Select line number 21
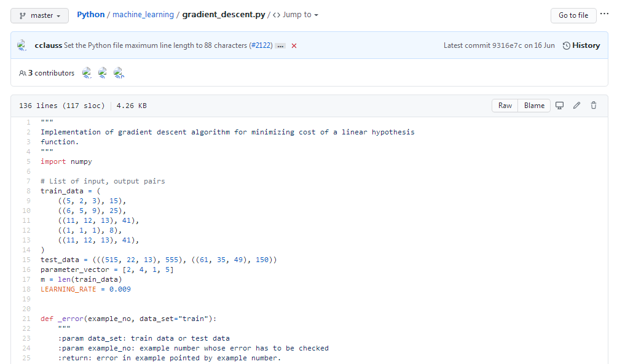Screen dimensions: 617x364 pyautogui.click(x=26, y=319)
